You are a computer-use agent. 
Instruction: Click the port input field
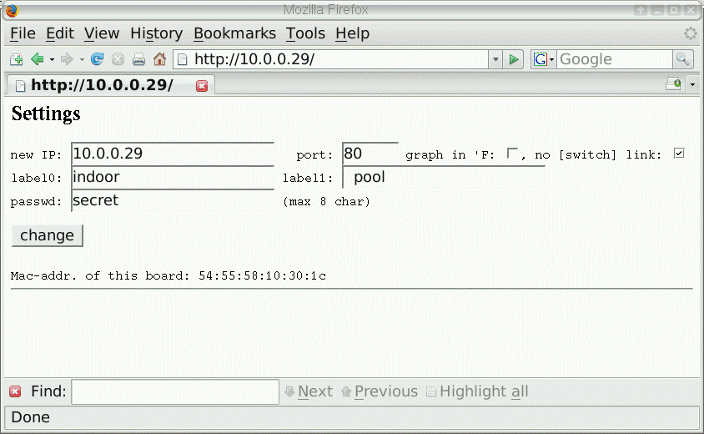(370, 154)
